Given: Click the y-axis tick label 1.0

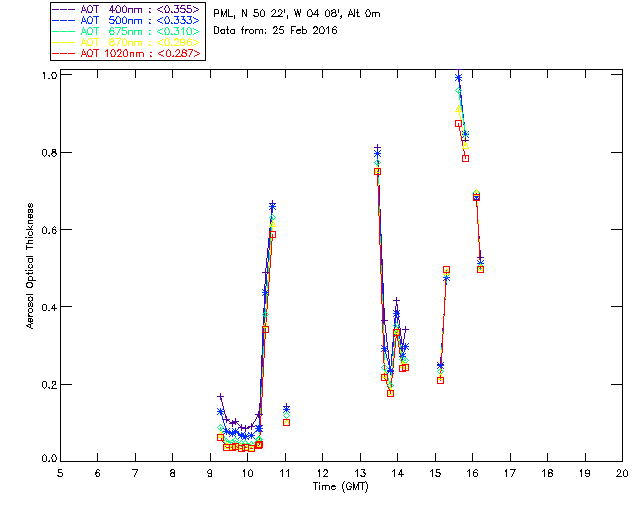Looking at the screenshot, I should tap(48, 76).
